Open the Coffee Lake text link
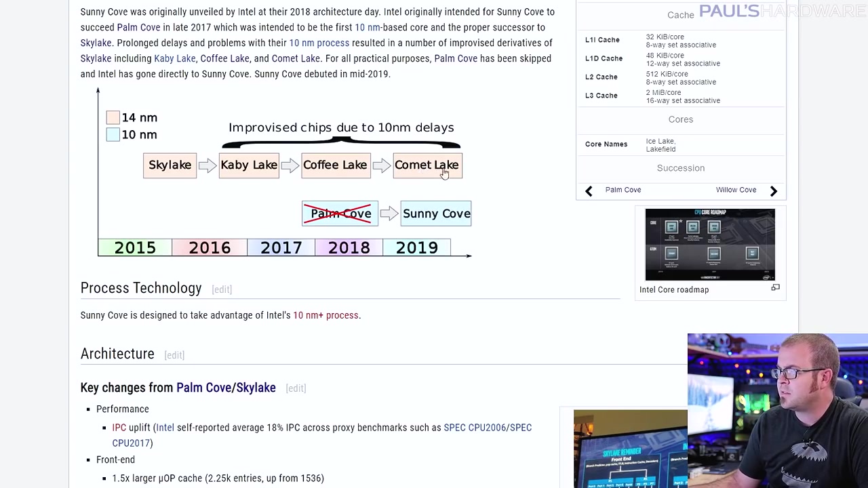Screen dimensions: 868x488 coord(224,58)
